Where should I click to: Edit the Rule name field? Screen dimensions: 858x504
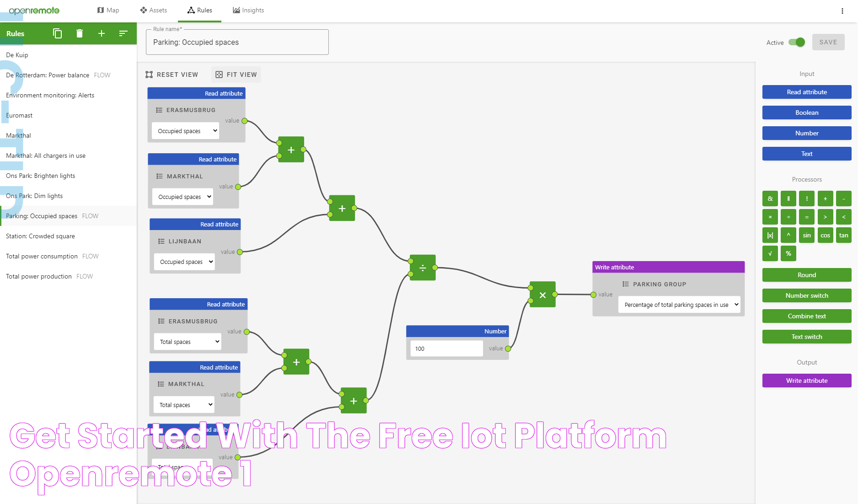pyautogui.click(x=237, y=42)
